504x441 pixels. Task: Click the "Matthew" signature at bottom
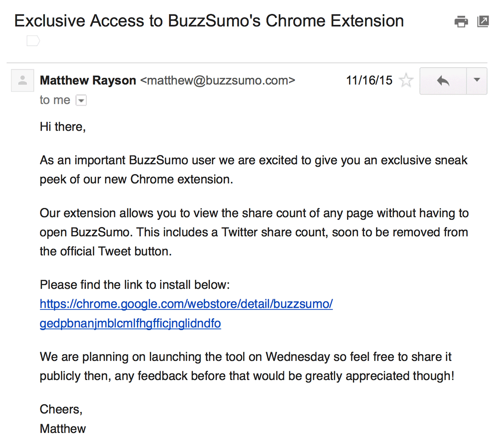tap(63, 429)
